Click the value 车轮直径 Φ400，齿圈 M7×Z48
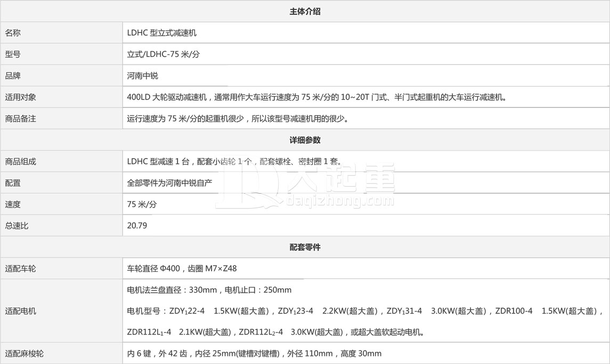Viewport: 610px width, 364px height. (x=182, y=268)
